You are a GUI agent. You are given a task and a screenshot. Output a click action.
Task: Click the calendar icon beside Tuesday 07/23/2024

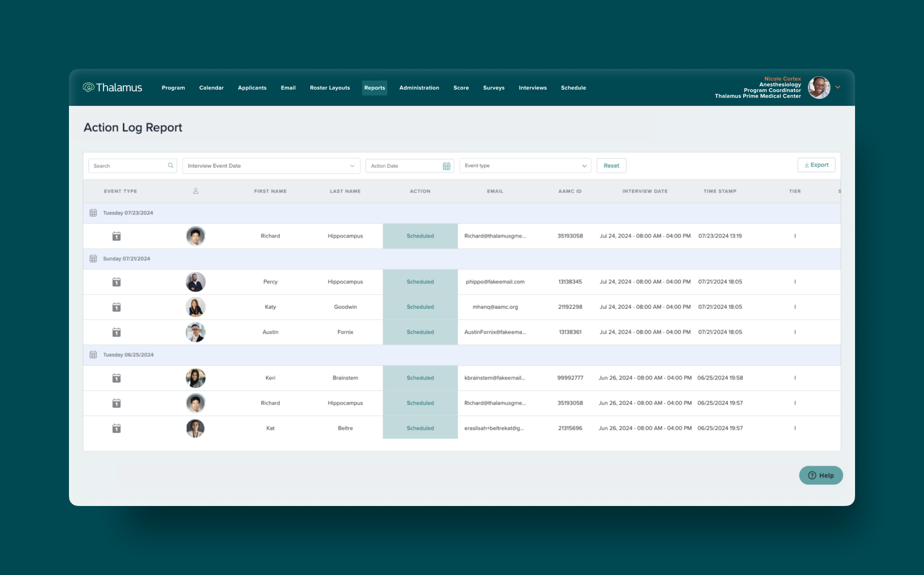point(93,212)
